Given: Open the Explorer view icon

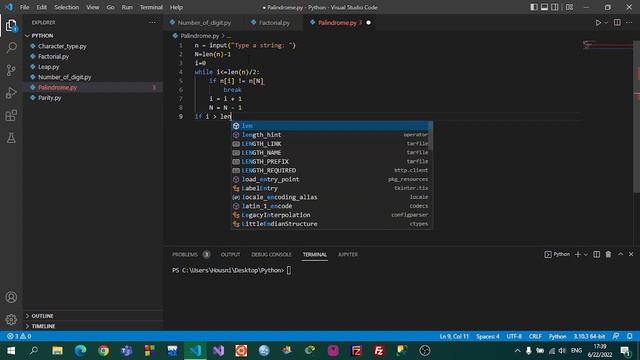Looking at the screenshot, I should point(11,26).
